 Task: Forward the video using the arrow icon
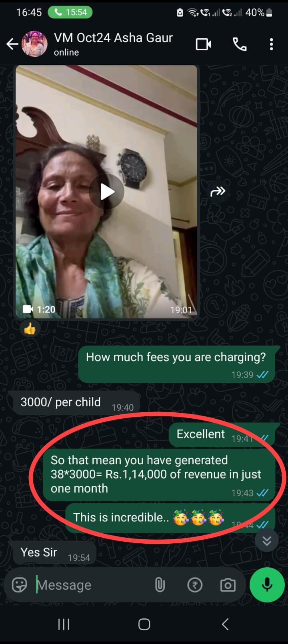tap(218, 192)
